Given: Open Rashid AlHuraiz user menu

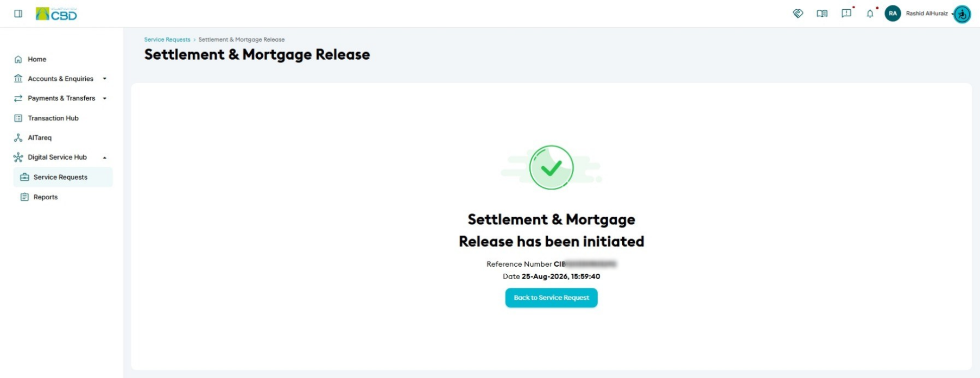Looking at the screenshot, I should click(x=927, y=14).
